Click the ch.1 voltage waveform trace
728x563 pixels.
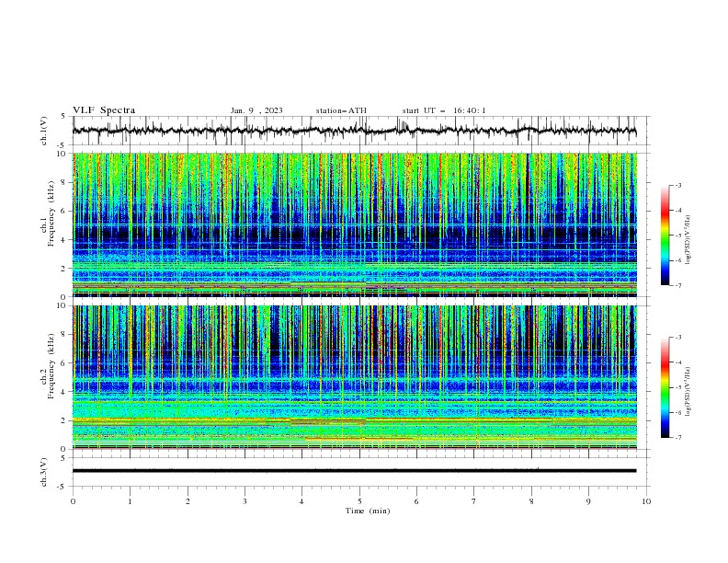[x=354, y=131]
